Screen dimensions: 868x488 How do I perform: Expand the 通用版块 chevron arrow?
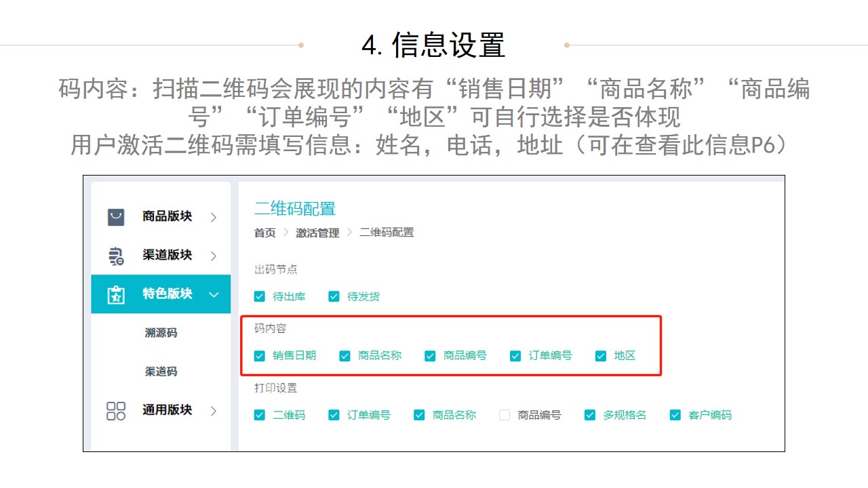tap(214, 411)
